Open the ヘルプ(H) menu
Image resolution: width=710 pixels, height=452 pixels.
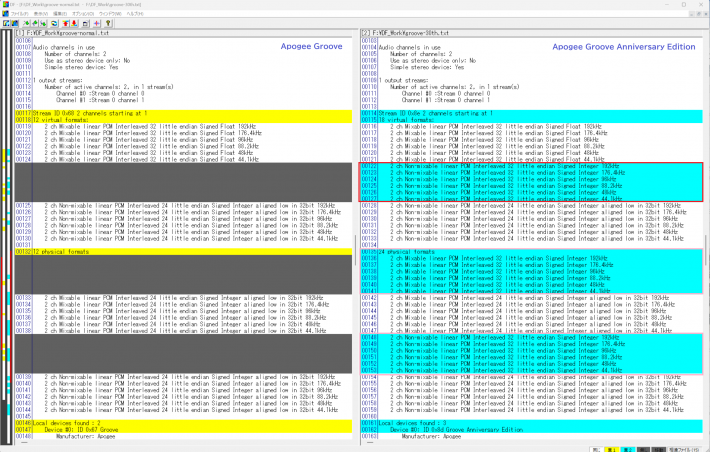click(135, 14)
